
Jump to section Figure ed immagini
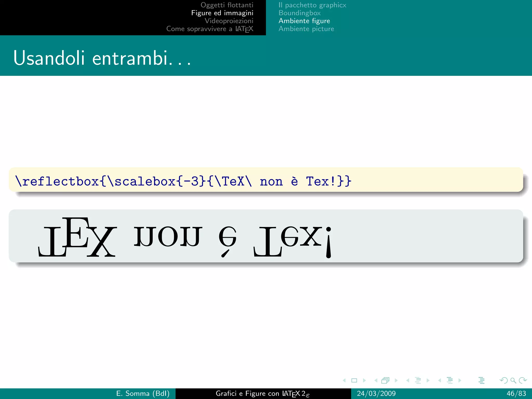pos(222,13)
